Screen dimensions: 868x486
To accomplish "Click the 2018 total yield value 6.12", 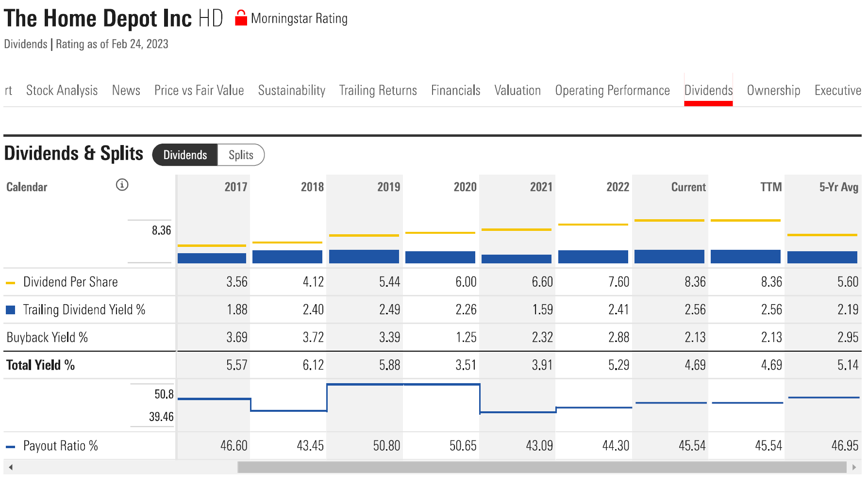I will pos(313,365).
